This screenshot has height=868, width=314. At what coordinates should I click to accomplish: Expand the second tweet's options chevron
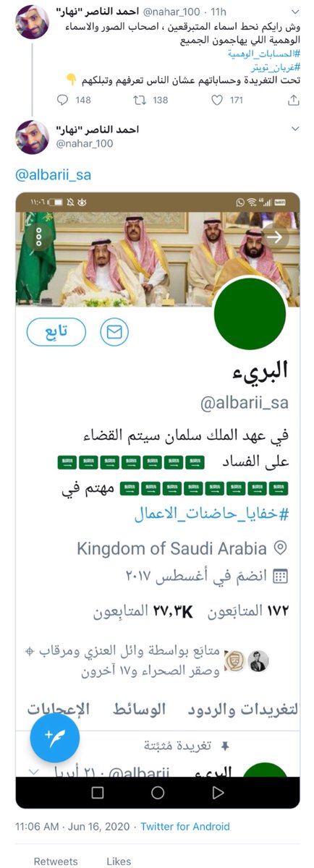294,128
